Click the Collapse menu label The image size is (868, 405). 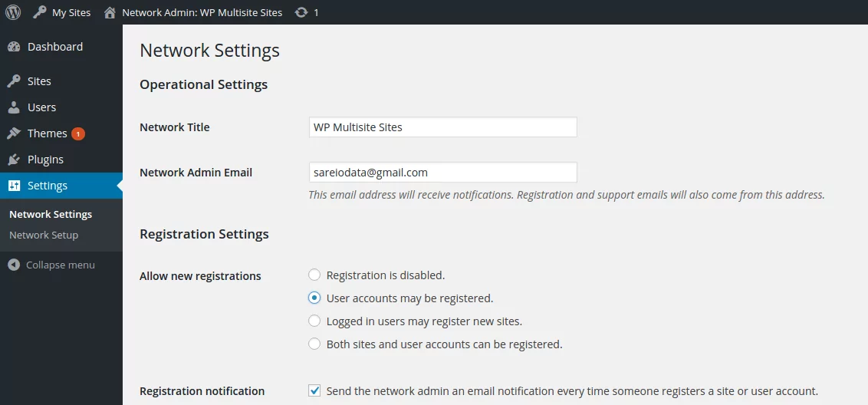pos(61,265)
